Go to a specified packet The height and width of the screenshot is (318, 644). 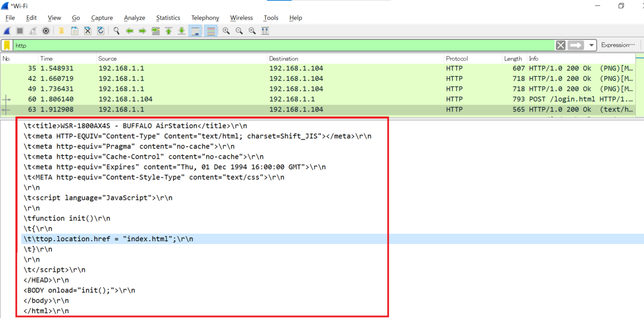click(156, 31)
